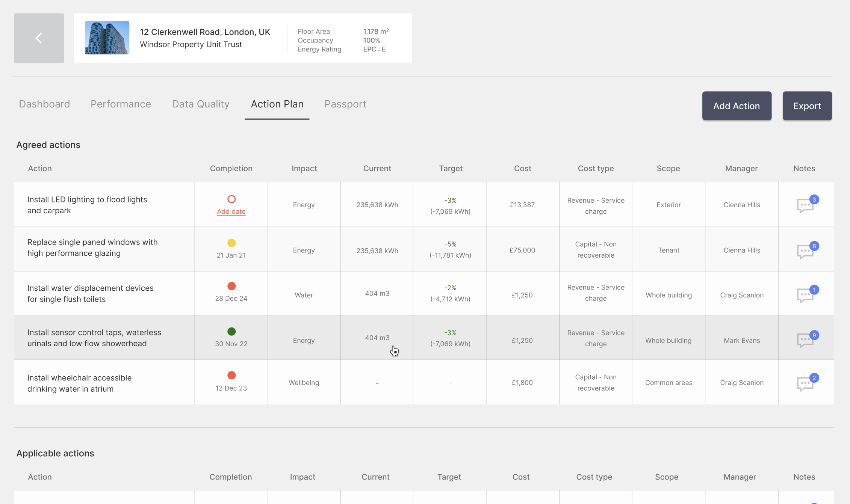Open notes for water displacement devices action
Screen dimensions: 850x504
[x=805, y=295]
